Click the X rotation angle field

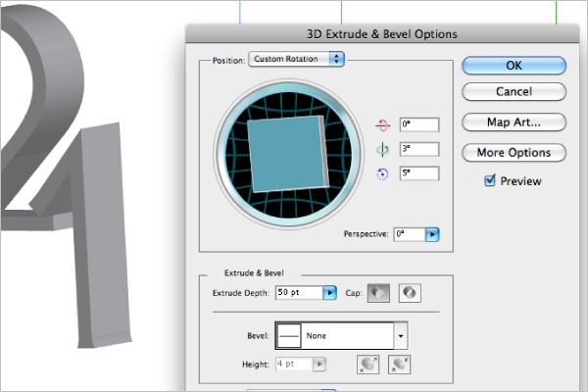419,124
